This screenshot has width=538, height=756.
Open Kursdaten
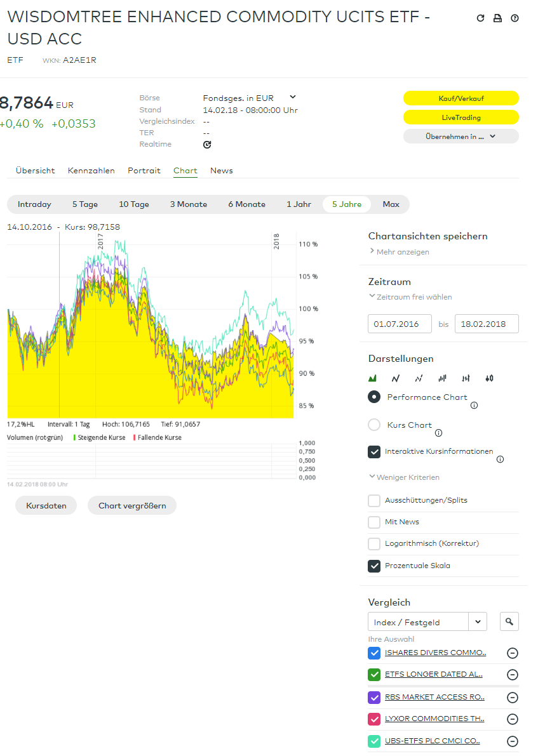point(46,506)
